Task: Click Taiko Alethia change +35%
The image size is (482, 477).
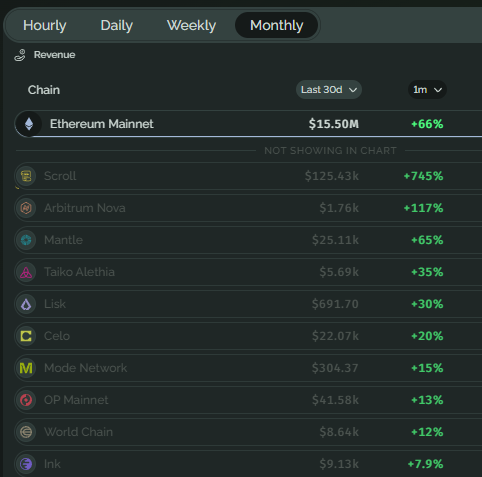Action: [x=427, y=272]
